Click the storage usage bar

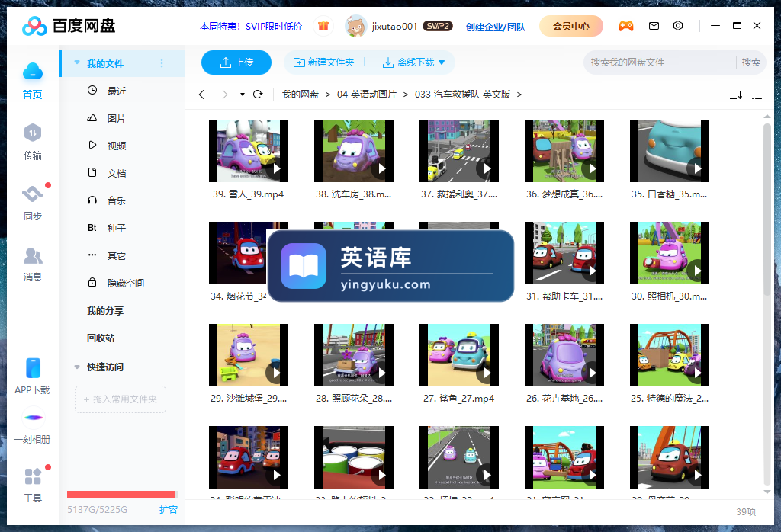[x=121, y=495]
